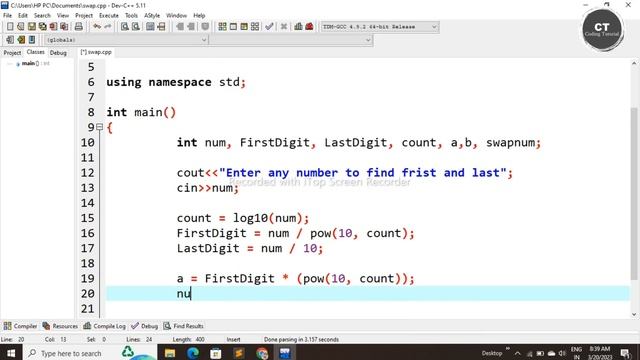Click the Goto Line toolbar icon
640x360 pixels.
click(161, 27)
